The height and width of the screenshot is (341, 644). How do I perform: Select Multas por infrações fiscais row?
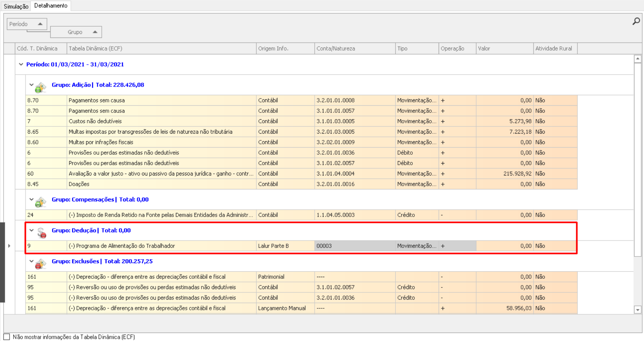[x=301, y=142]
